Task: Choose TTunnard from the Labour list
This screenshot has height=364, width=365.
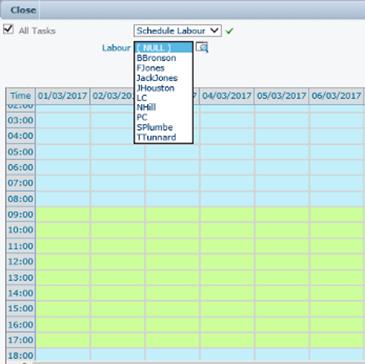Action: [x=163, y=137]
